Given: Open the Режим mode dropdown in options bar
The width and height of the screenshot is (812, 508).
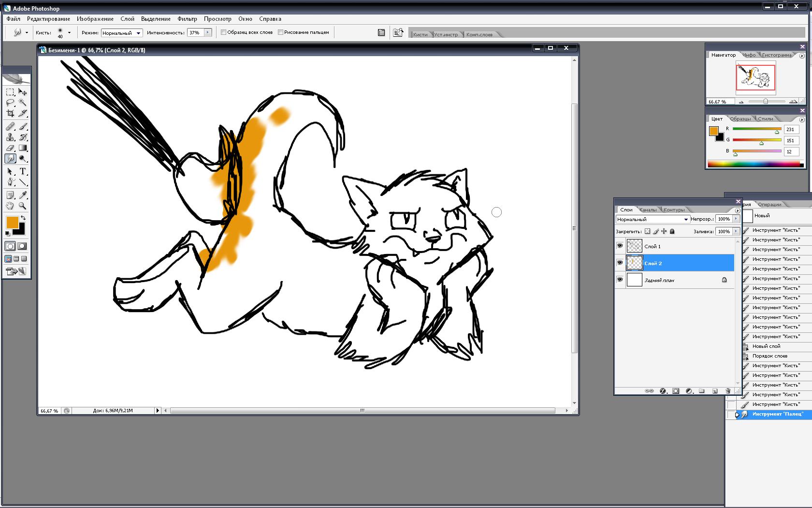Looking at the screenshot, I should [x=121, y=33].
